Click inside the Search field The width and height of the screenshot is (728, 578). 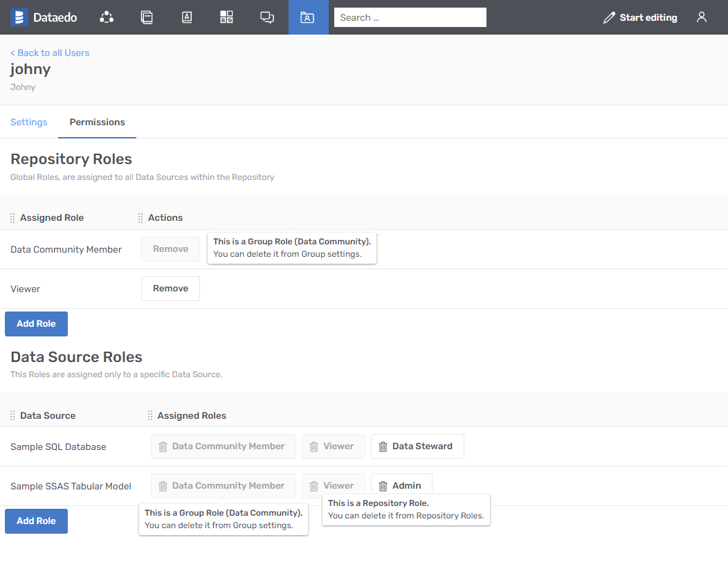pos(410,17)
